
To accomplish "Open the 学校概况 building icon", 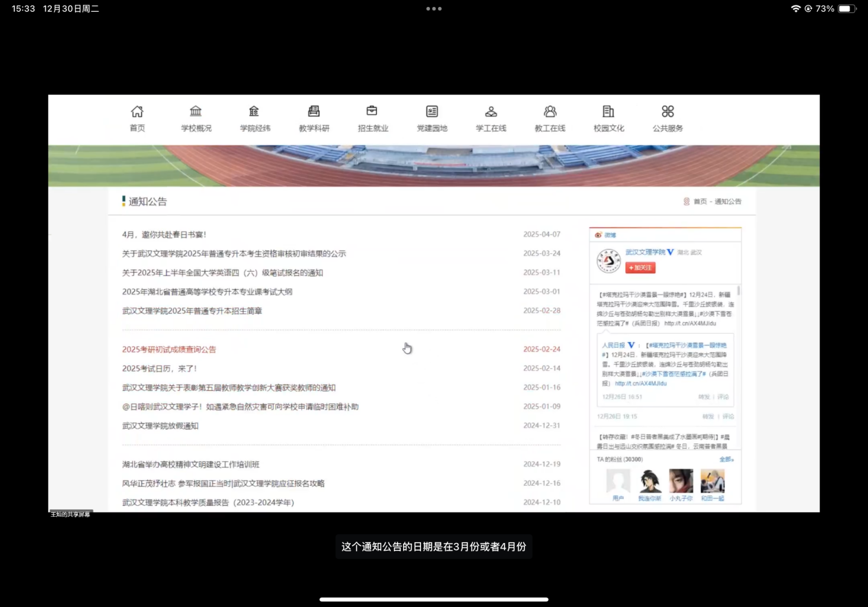I will (x=196, y=111).
